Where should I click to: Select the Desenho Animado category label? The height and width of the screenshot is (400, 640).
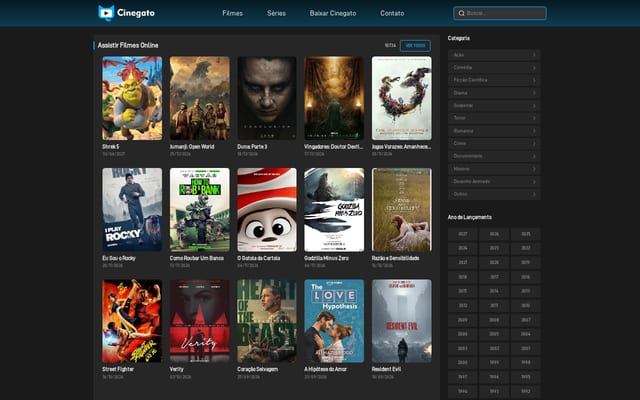[471, 181]
